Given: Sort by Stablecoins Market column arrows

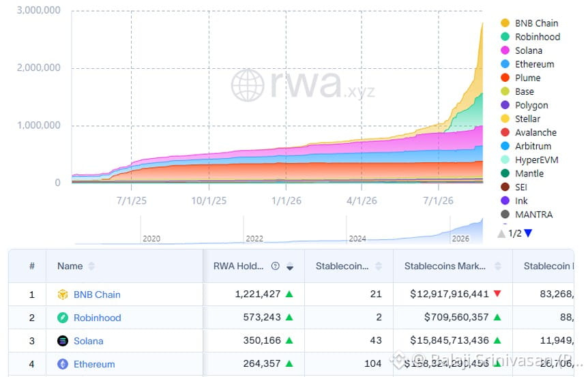Looking at the screenshot, I should (498, 267).
